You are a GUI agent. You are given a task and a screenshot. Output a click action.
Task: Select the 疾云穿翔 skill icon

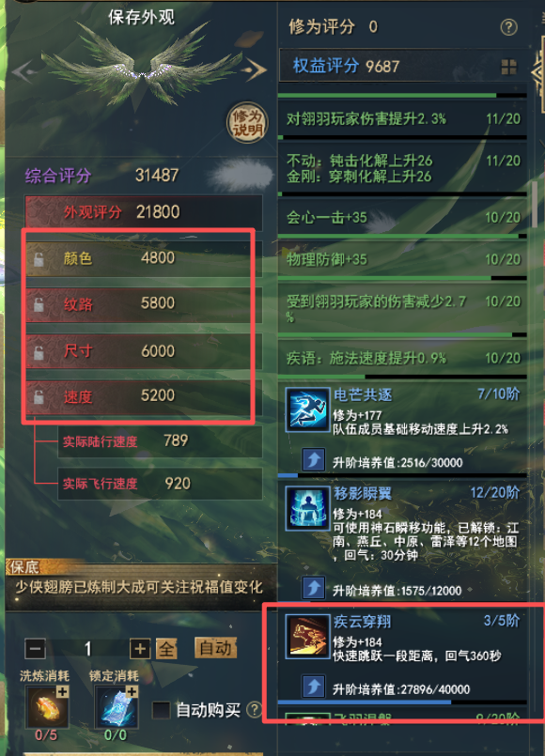click(307, 636)
